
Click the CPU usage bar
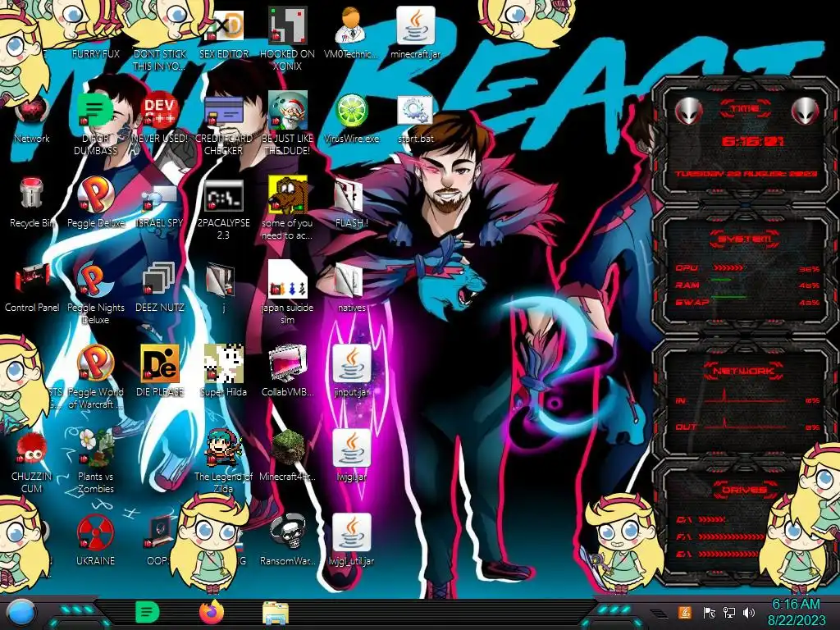pyautogui.click(x=728, y=267)
